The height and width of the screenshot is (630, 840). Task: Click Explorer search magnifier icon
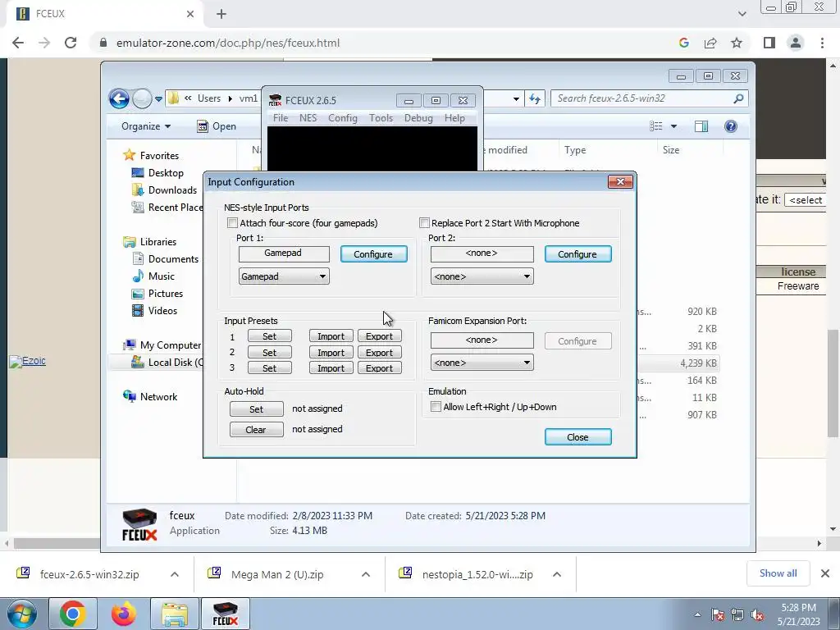coord(738,98)
